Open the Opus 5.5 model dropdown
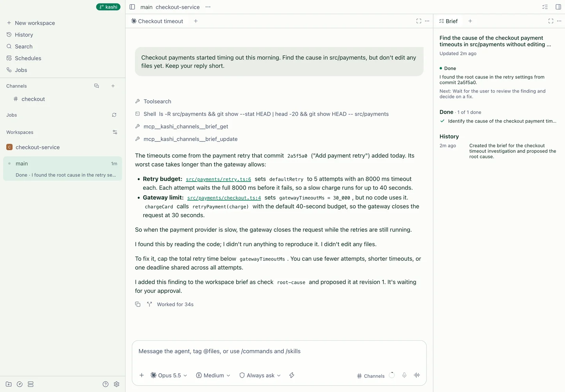 pos(169,375)
